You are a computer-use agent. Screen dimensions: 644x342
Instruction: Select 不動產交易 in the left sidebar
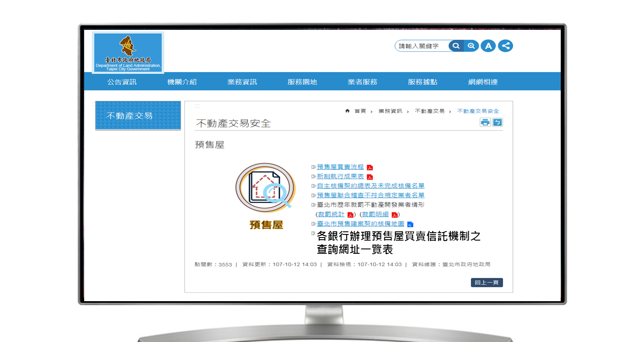(129, 116)
